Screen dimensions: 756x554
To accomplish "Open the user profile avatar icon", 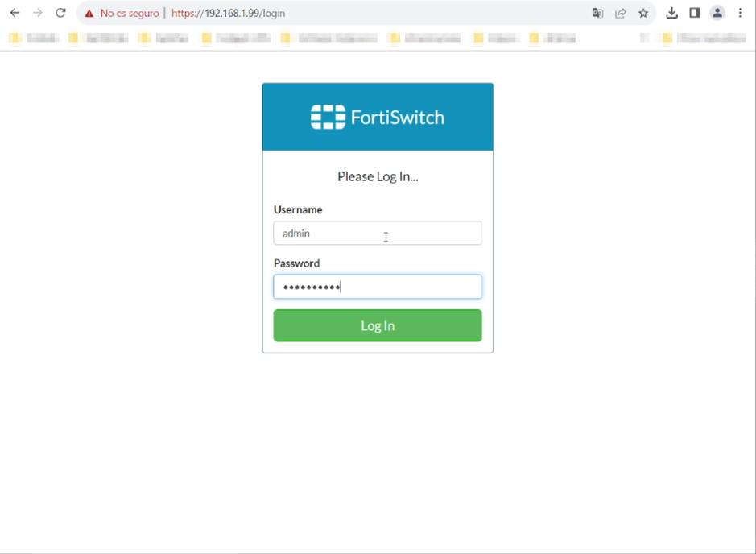I will click(x=717, y=13).
